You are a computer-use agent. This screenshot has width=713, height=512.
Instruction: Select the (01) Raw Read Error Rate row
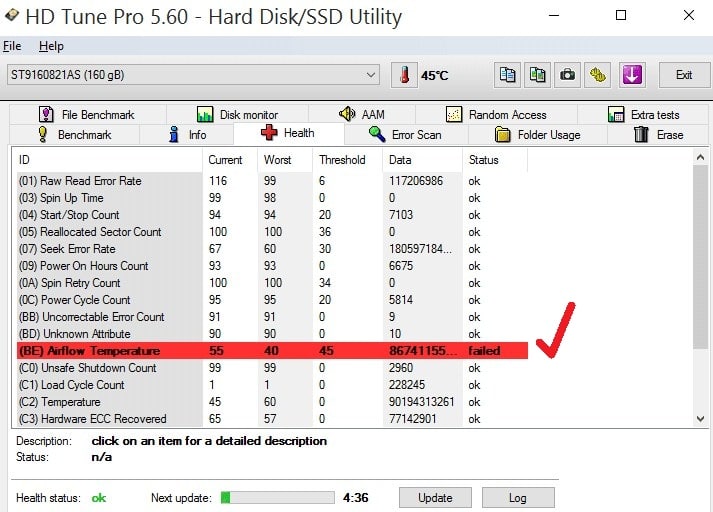tap(272, 181)
